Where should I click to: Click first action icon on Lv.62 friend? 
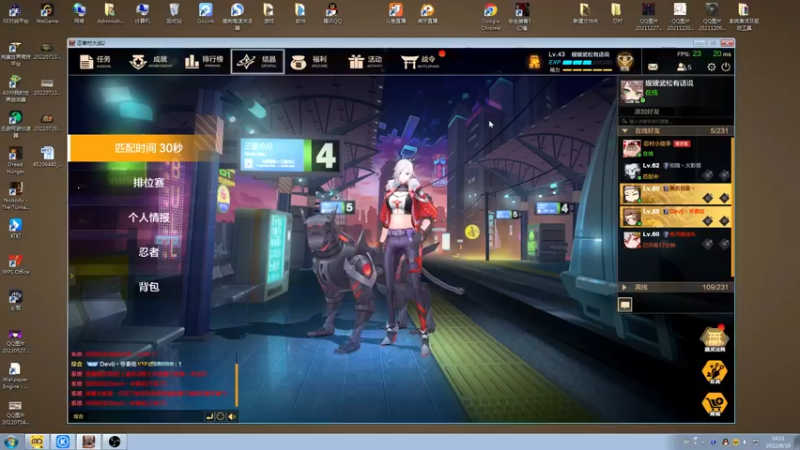pos(708,176)
